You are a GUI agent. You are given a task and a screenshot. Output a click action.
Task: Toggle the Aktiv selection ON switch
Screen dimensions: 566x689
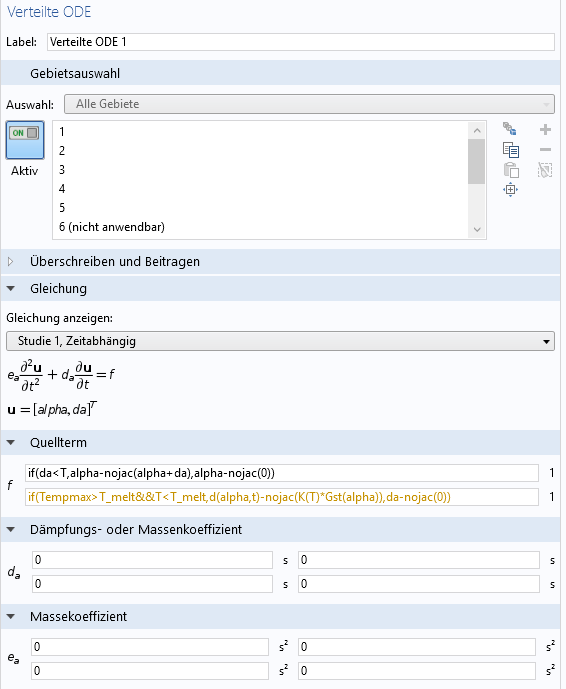click(x=25, y=140)
